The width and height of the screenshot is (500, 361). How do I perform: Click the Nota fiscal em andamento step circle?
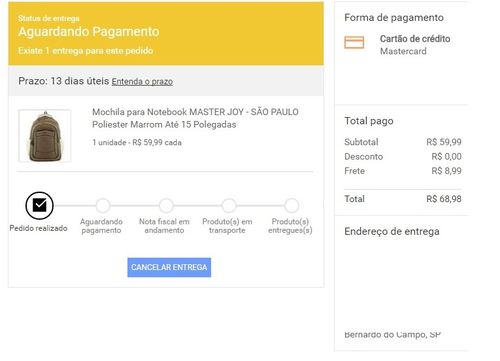tap(166, 205)
